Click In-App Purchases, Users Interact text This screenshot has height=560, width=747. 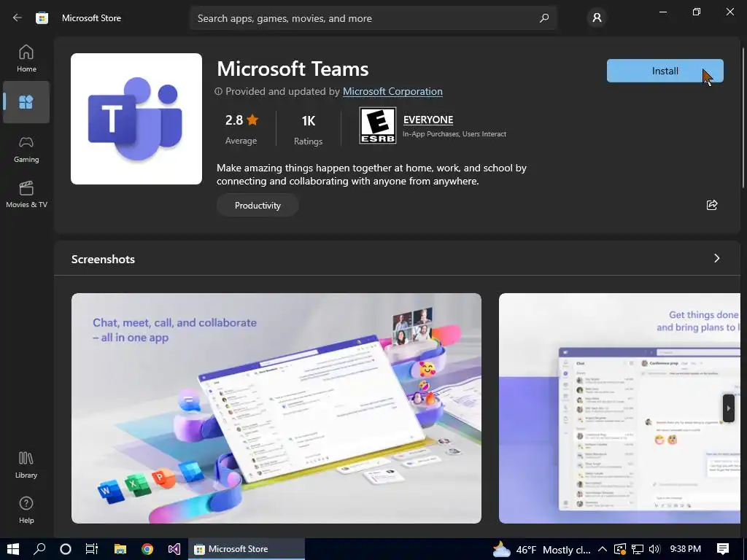tap(454, 134)
